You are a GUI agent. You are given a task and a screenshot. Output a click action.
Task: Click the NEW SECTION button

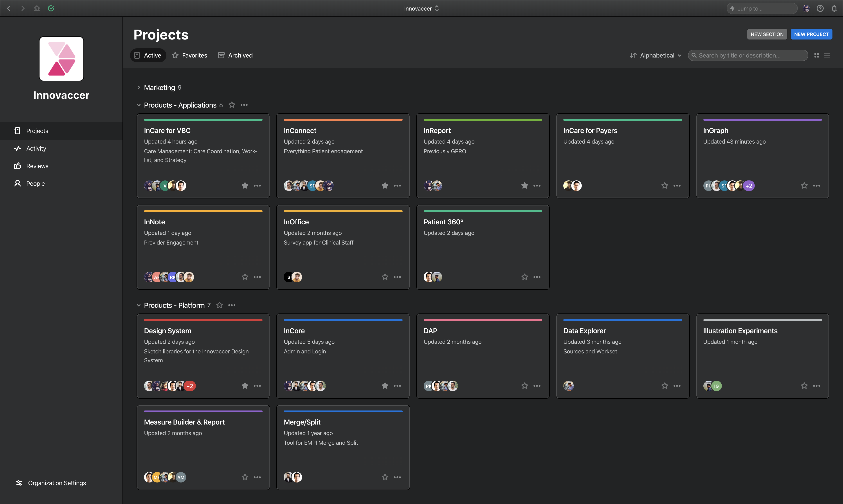(x=767, y=34)
